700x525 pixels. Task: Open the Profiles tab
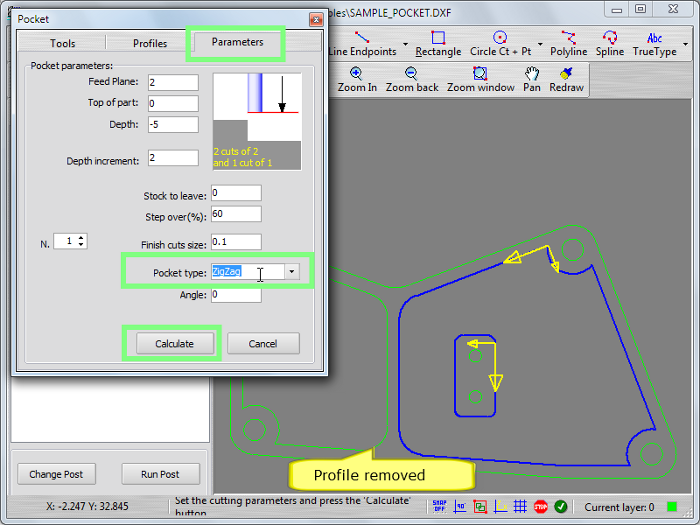[150, 43]
